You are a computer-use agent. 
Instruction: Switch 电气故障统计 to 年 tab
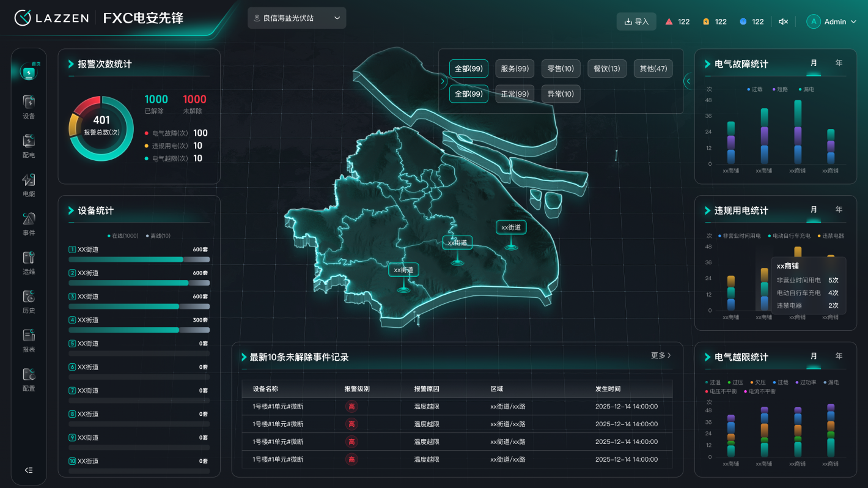tap(839, 63)
